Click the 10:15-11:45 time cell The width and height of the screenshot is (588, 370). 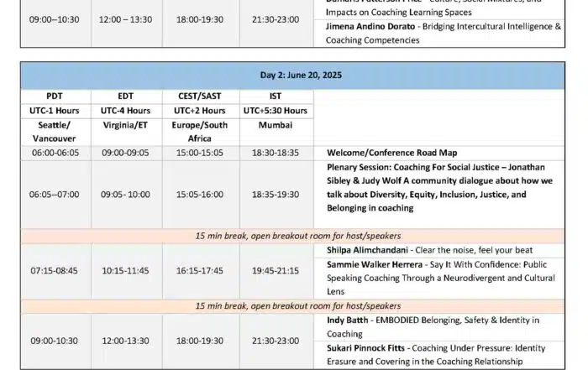(x=126, y=271)
